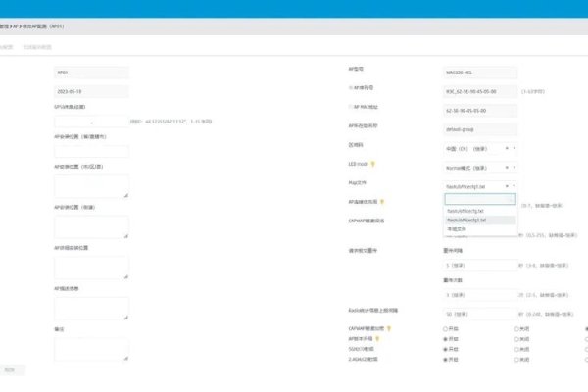Screen dimensions: 588x392
Task: Toggle the Map file dropdown arrow
Action: click(x=514, y=186)
